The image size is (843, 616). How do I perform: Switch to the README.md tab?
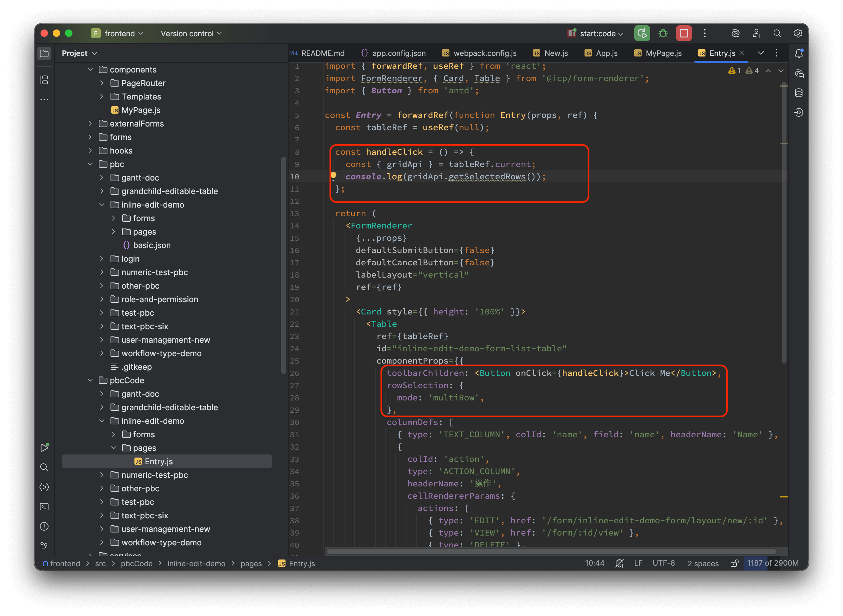317,53
